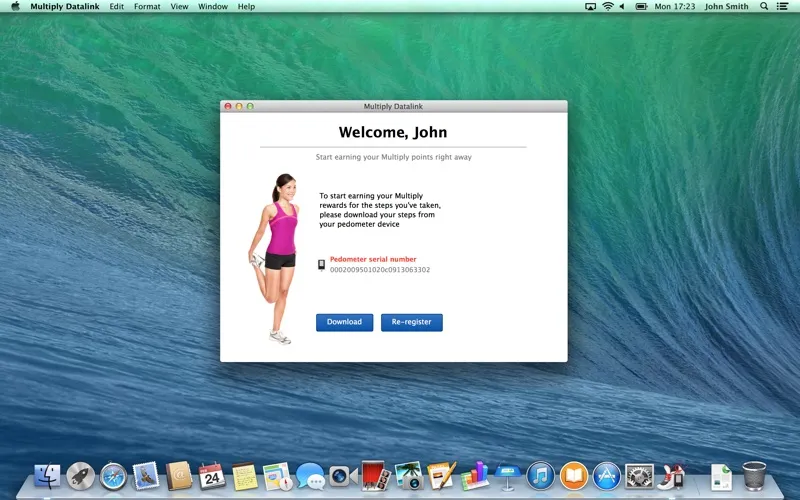Open App Store icon in Dock
The width and height of the screenshot is (800, 500).
coord(607,476)
